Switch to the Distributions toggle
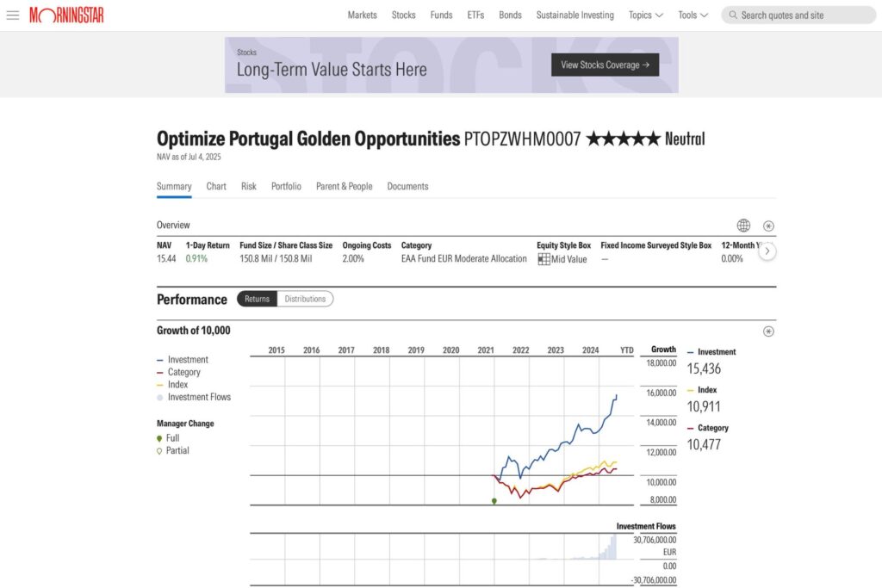The height and width of the screenshot is (588, 882). 305,299
